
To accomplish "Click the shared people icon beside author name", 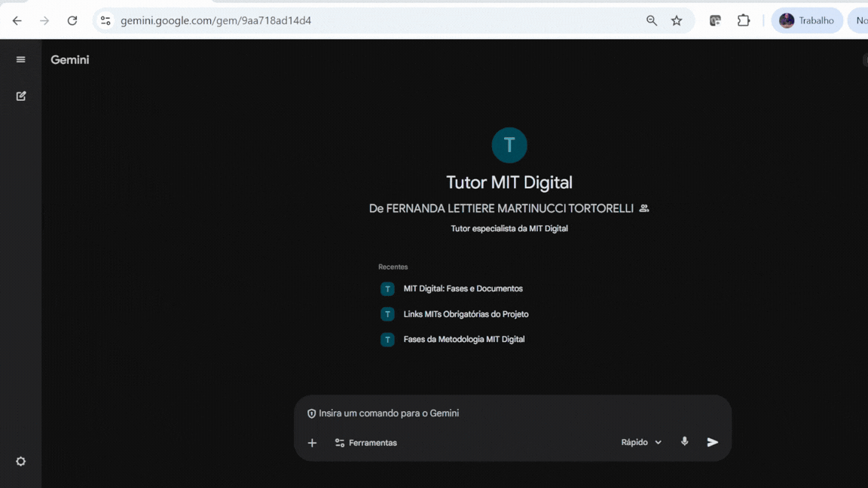I will click(x=643, y=209).
